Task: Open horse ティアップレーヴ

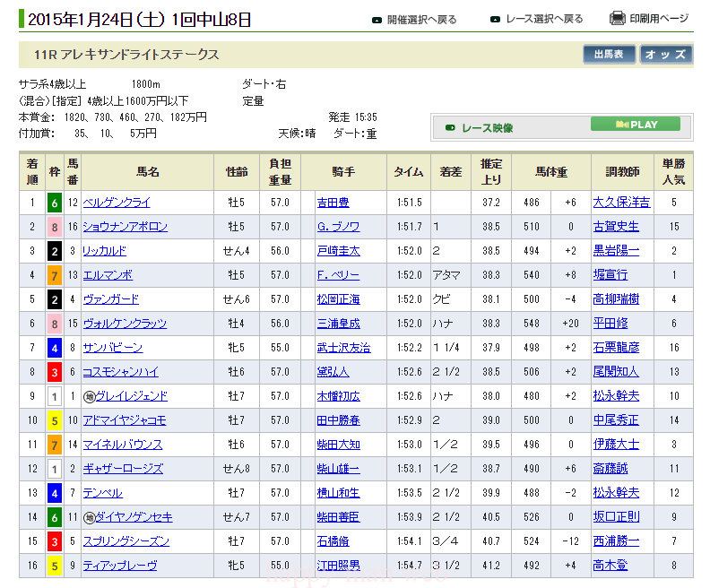Action: 120,566
